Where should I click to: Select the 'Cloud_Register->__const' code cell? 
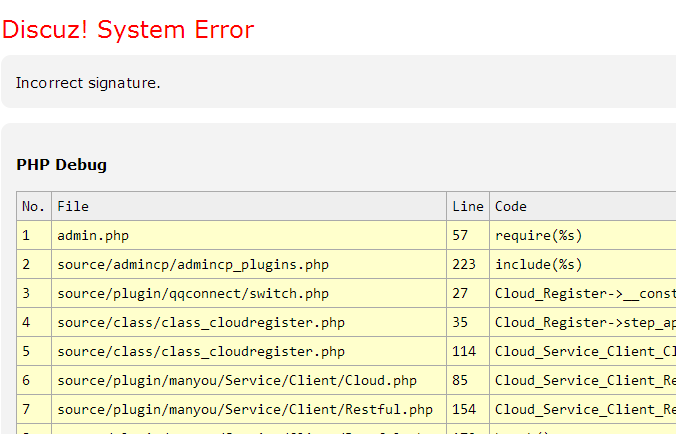pos(583,293)
